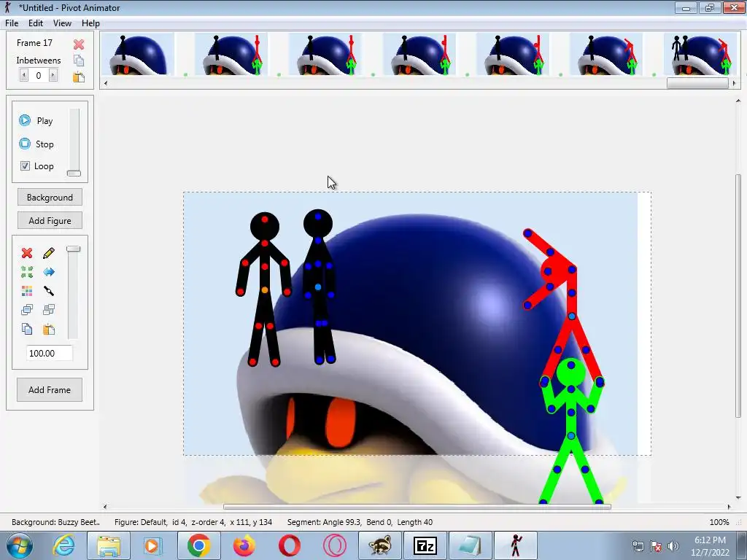The height and width of the screenshot is (560, 747).
Task: Paste figure icon in tools panel
Action: [x=49, y=329]
